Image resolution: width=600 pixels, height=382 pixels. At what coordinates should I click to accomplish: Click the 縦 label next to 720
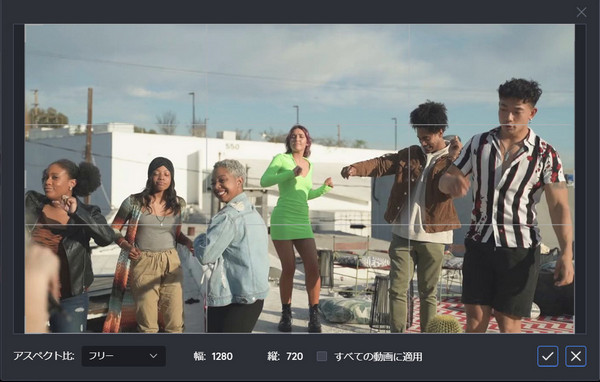(273, 356)
